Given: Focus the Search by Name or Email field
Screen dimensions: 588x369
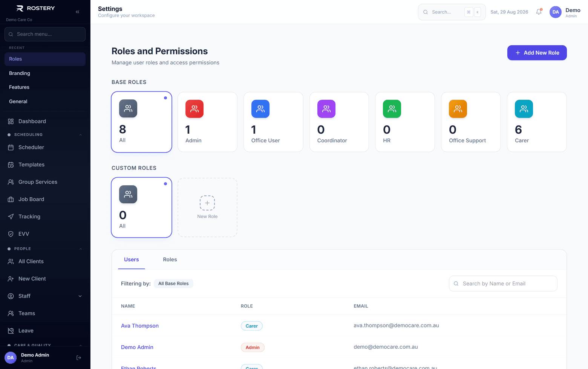Looking at the screenshot, I should click(503, 284).
